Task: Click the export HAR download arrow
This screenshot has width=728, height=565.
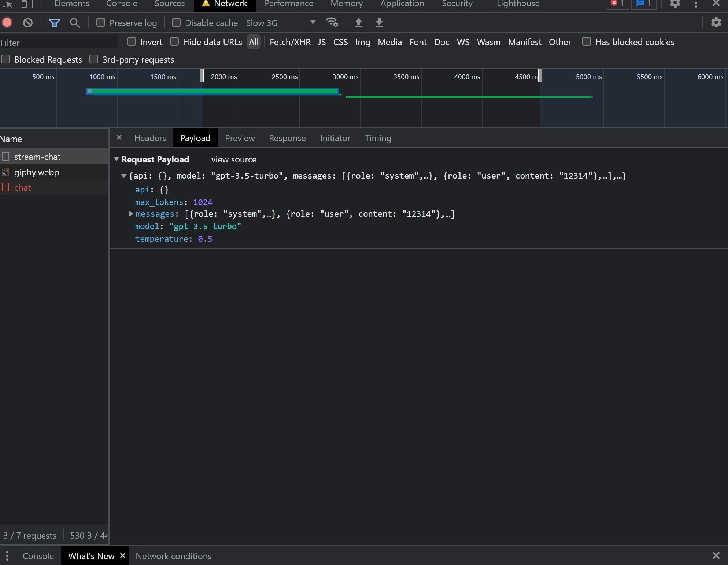Action: (379, 23)
